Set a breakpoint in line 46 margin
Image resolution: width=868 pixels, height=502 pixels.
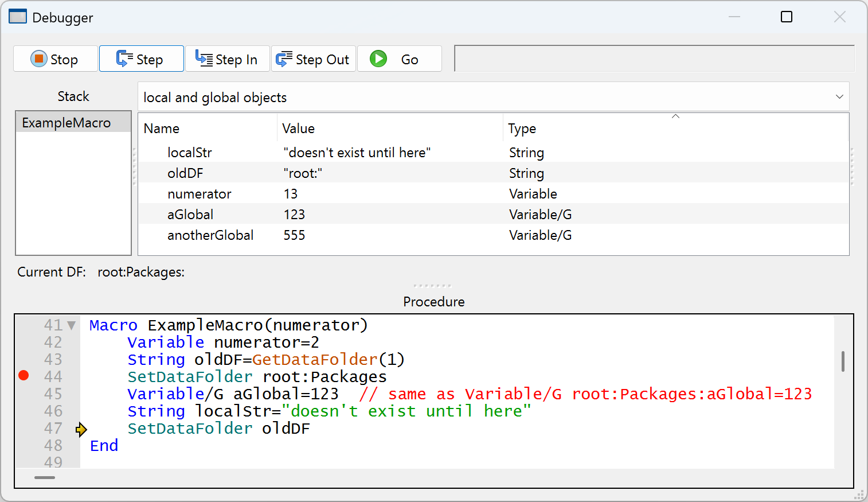pyautogui.click(x=24, y=411)
